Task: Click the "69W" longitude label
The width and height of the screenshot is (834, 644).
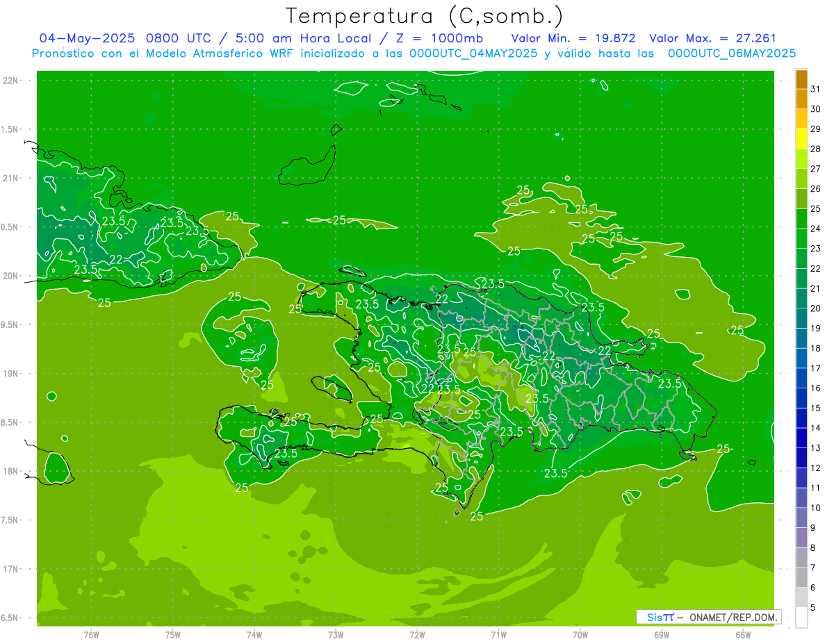Action: [662, 635]
